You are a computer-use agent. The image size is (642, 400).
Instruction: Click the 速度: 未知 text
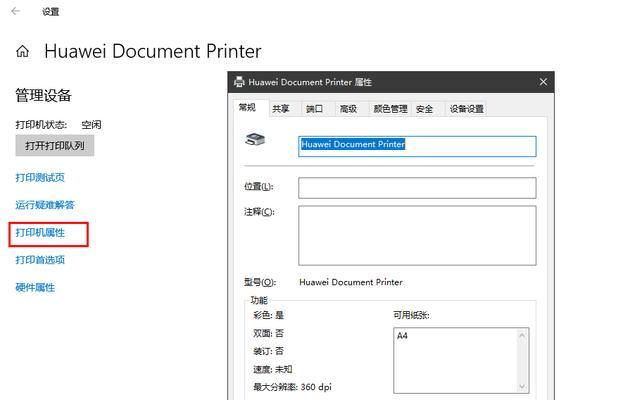tap(273, 369)
